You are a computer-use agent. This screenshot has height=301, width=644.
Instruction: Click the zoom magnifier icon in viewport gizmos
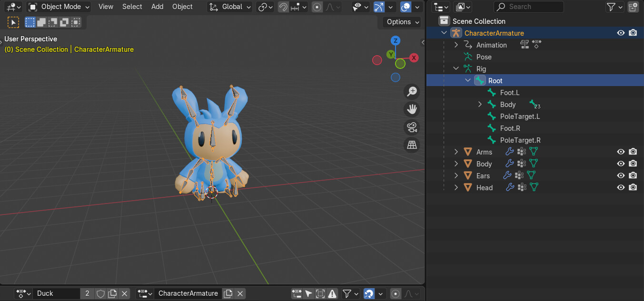(411, 91)
